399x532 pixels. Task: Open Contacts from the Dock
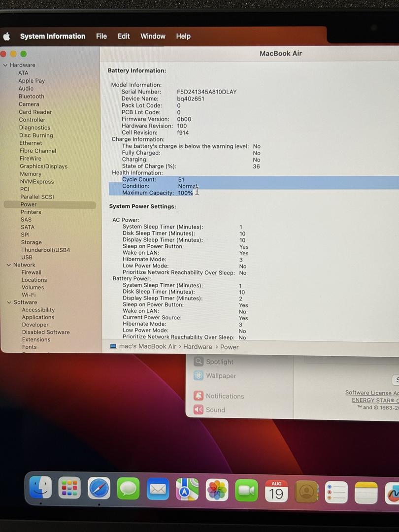coord(307,491)
